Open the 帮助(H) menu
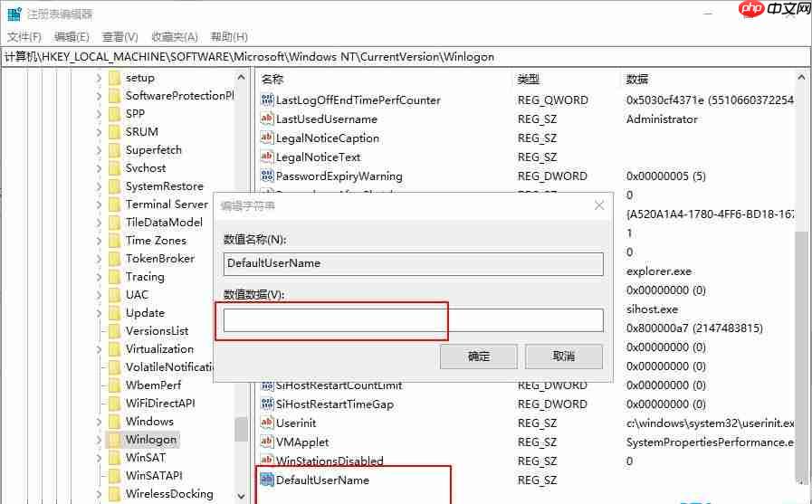The width and height of the screenshot is (812, 504). tap(229, 37)
